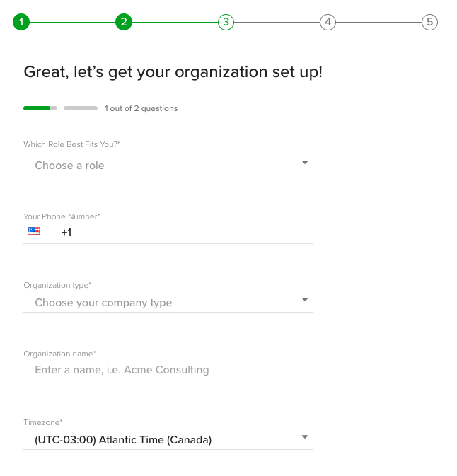Click the 'Organization type' field label

(x=57, y=285)
